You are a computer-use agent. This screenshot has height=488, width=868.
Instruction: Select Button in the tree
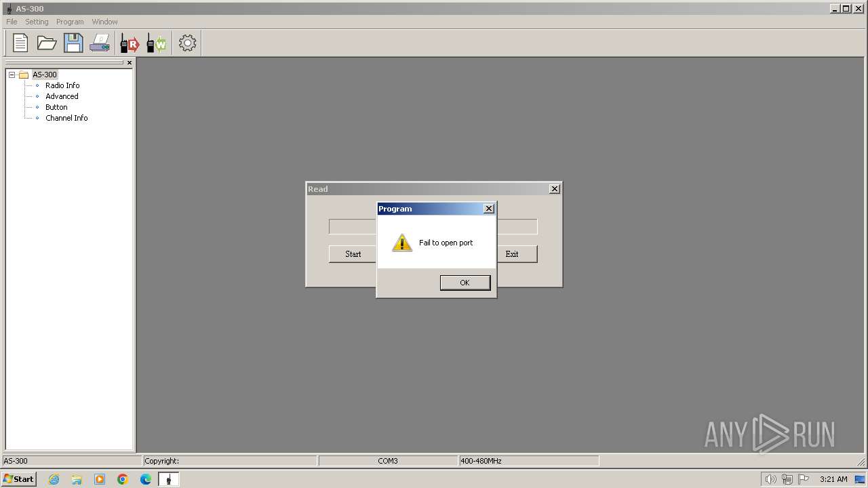coord(56,107)
